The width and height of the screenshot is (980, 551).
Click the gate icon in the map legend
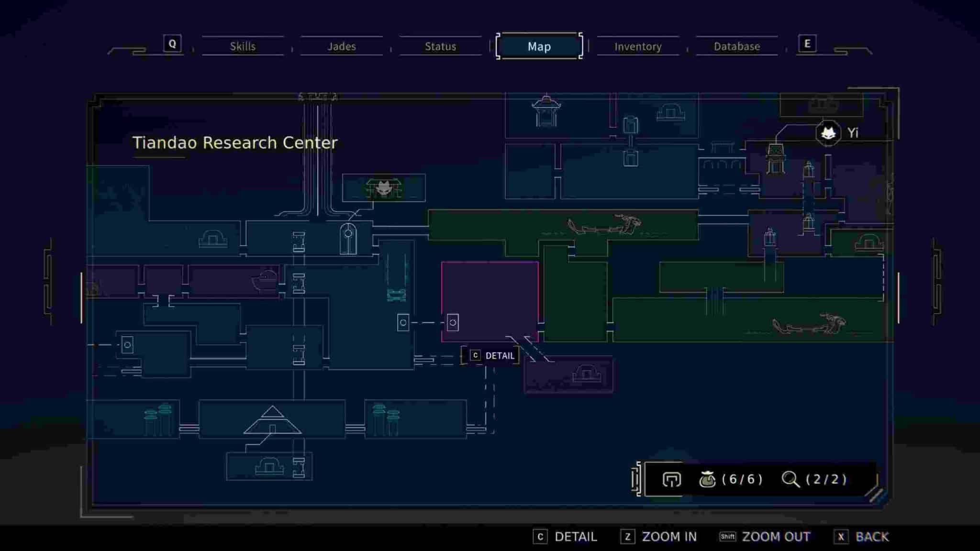point(671,479)
